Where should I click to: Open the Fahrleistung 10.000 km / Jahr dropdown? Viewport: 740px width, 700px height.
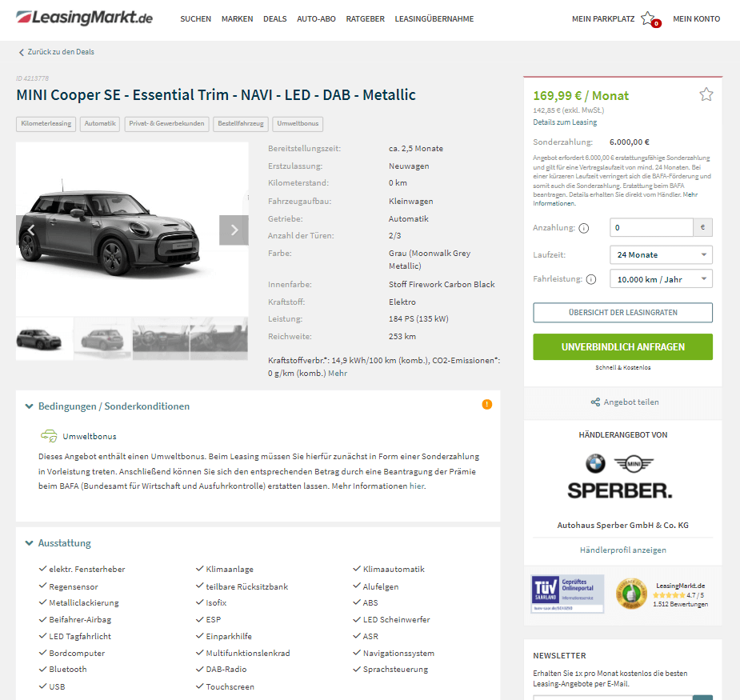(661, 279)
